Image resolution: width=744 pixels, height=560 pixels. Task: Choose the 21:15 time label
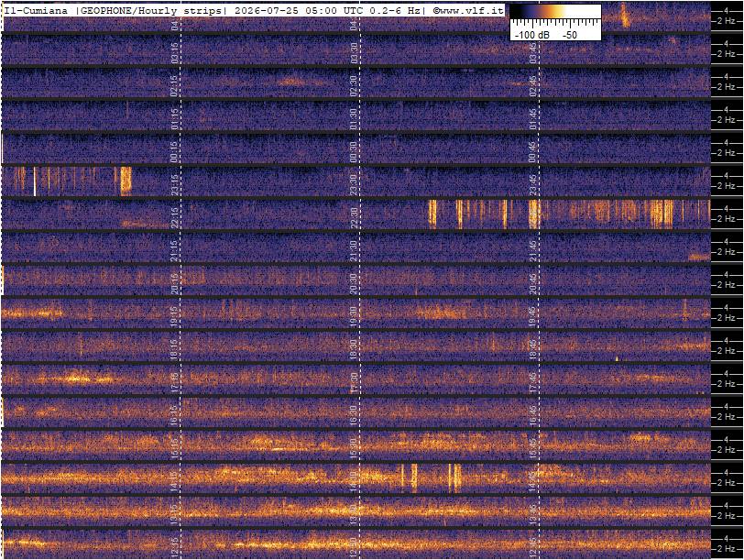pyautogui.click(x=174, y=250)
